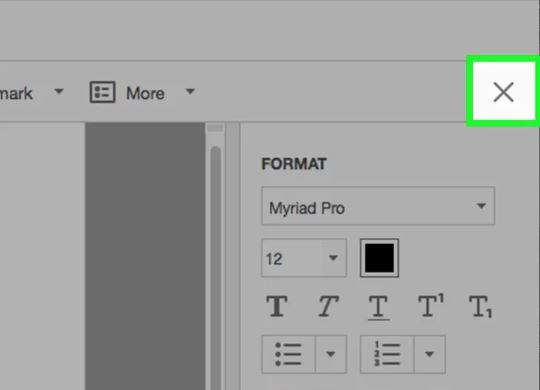
Task: Click the dark gray document margin area
Action: tap(145, 256)
